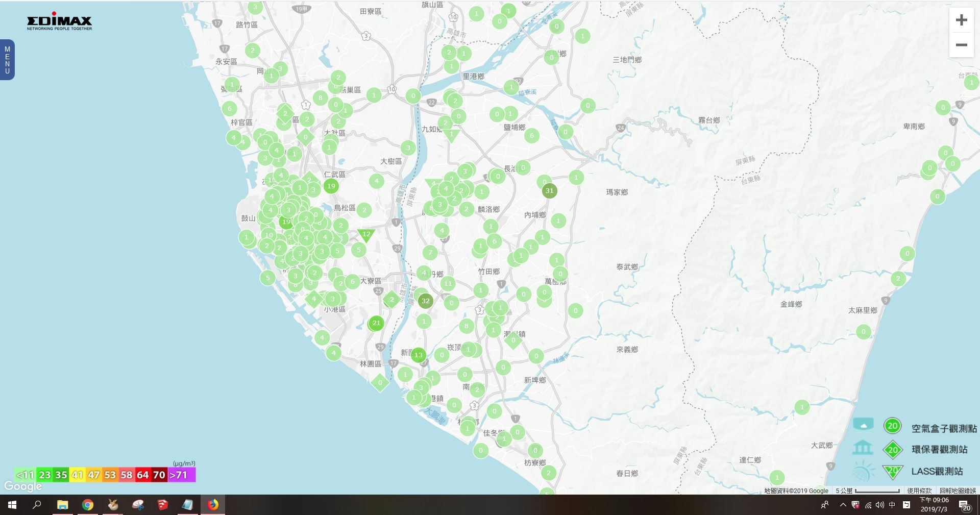This screenshot has width=980, height=515.
Task: Switch the 中 input method indicator
Action: (892, 505)
